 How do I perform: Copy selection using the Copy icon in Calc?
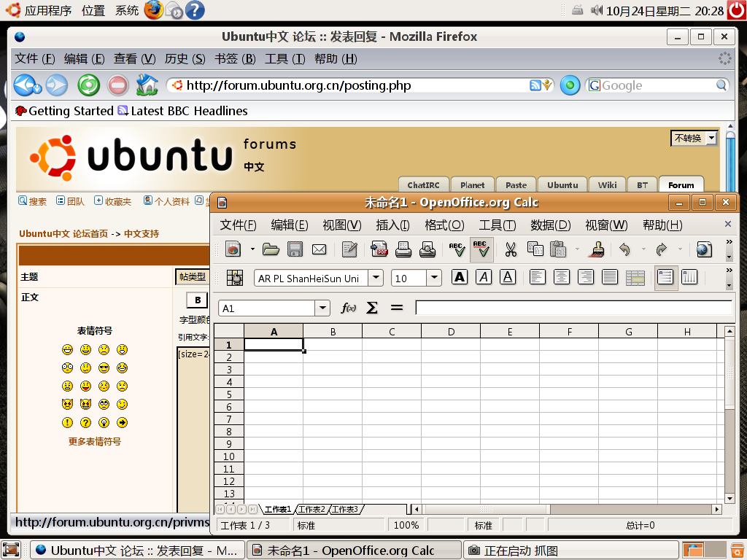[535, 249]
